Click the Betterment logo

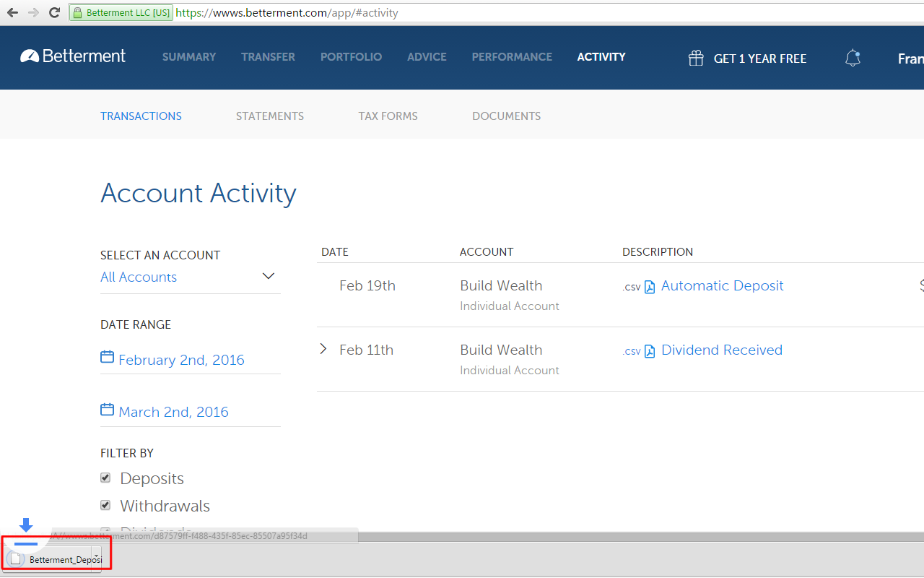pyautogui.click(x=73, y=56)
